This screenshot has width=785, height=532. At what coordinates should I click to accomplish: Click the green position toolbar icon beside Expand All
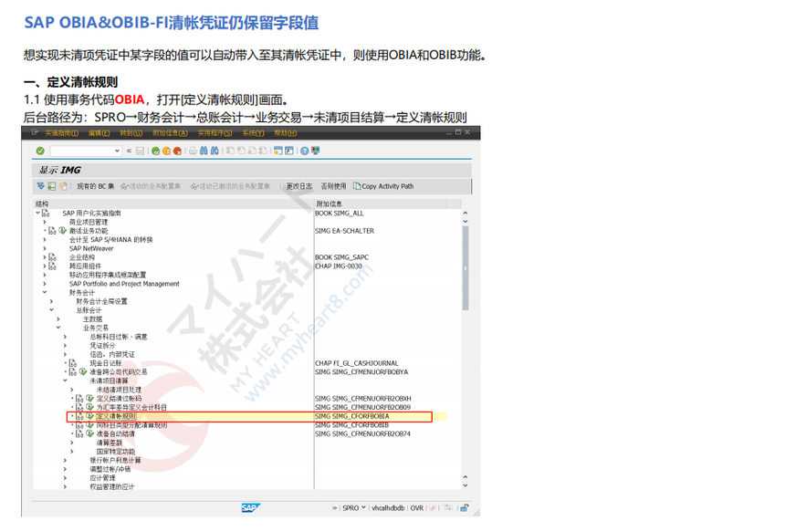[x=51, y=186]
